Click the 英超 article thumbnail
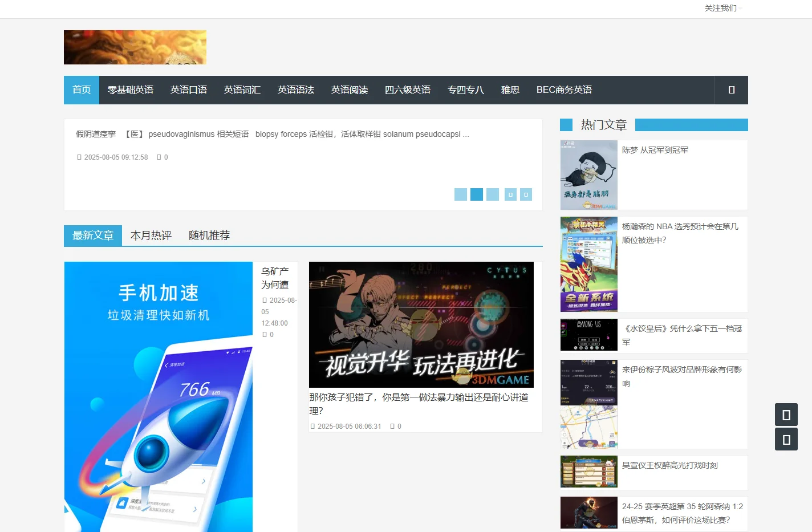This screenshot has height=532, width=812. [589, 513]
